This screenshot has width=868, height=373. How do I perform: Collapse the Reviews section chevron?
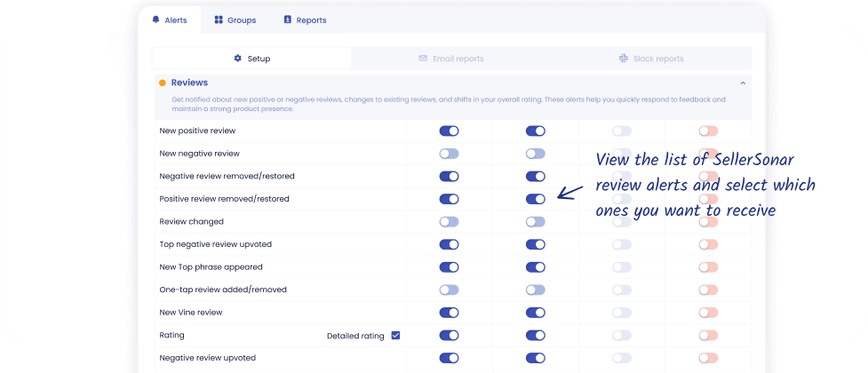point(743,83)
